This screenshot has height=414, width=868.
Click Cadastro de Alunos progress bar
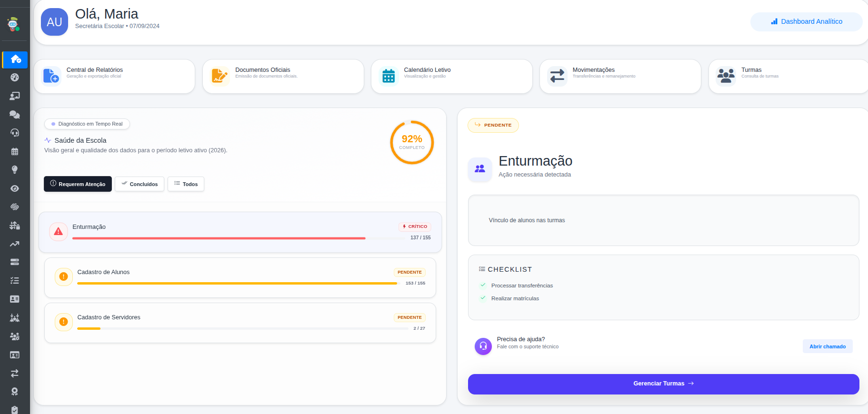click(x=237, y=283)
